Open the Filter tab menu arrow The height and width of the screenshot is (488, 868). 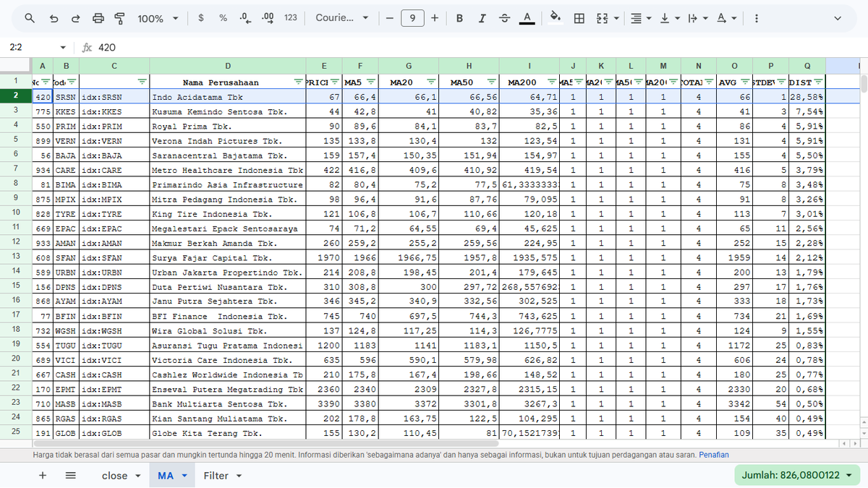pos(239,476)
